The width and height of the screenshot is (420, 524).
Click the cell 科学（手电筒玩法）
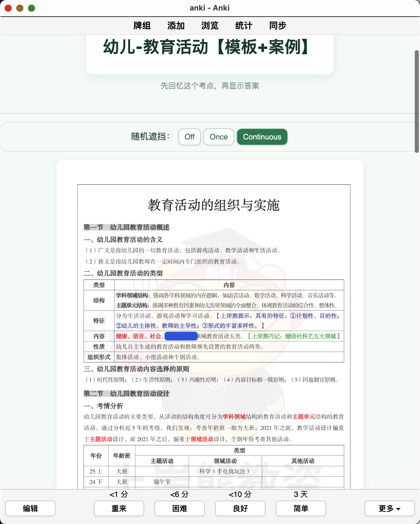click(x=225, y=471)
